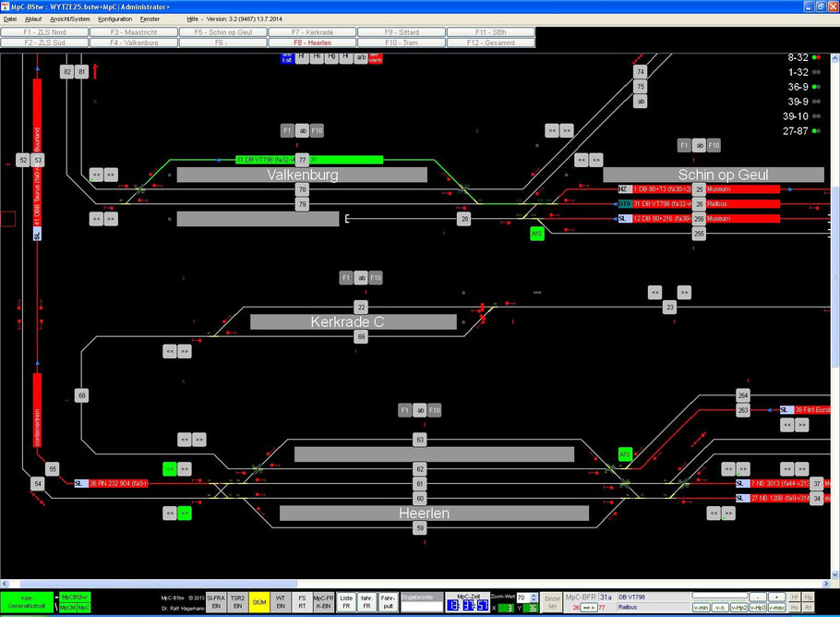Click the green << arrow left of Heerlen
The height and width of the screenshot is (617, 840).
click(170, 468)
